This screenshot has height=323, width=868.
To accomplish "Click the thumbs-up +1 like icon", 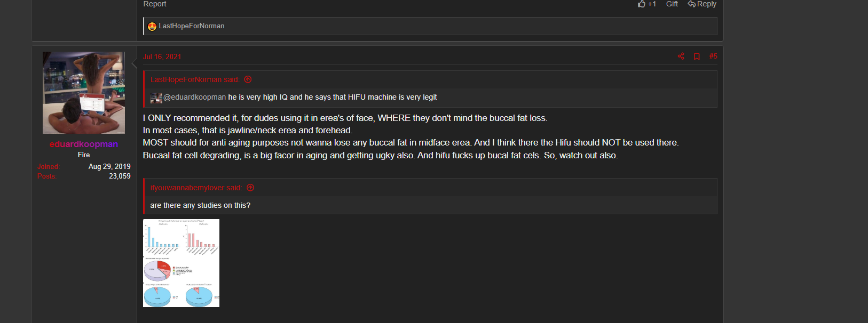I will click(642, 4).
